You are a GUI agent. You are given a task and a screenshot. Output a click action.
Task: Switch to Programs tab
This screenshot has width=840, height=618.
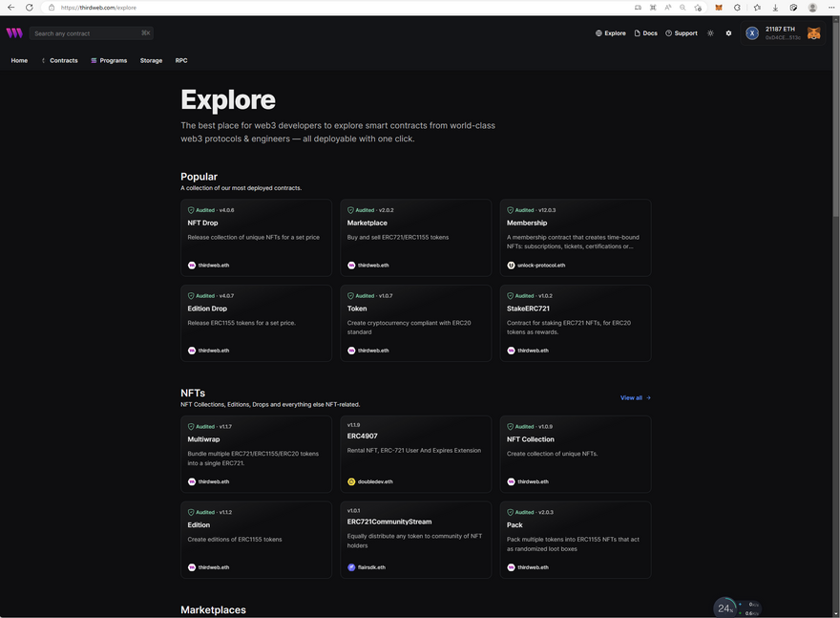[x=109, y=60]
